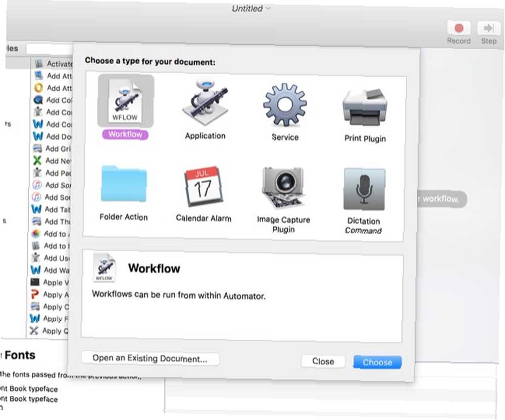Open the Untitled title dropdown

pyautogui.click(x=251, y=9)
